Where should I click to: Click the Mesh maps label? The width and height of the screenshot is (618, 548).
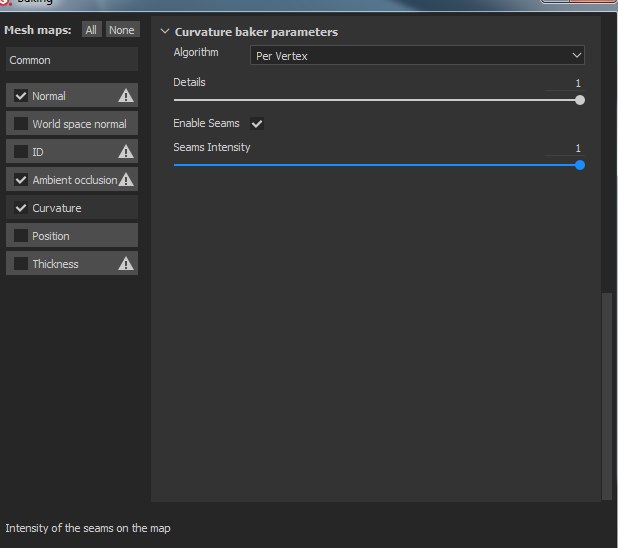point(38,30)
